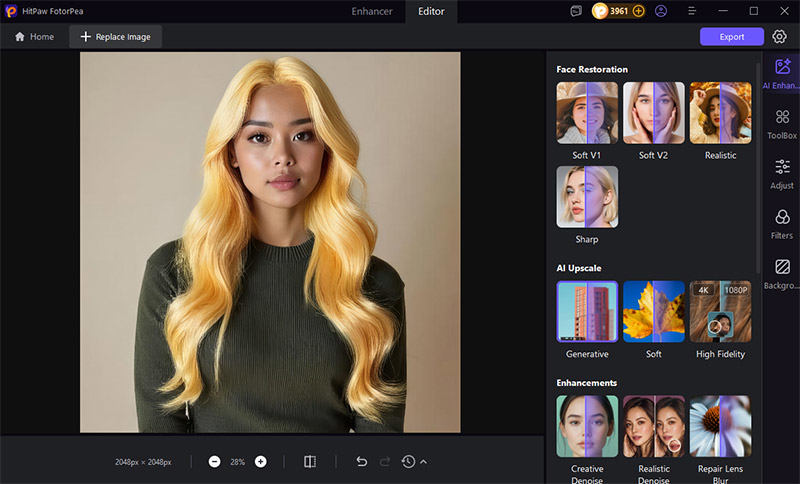Open the screen icon left of coins
This screenshot has height=484, width=800.
(x=576, y=11)
